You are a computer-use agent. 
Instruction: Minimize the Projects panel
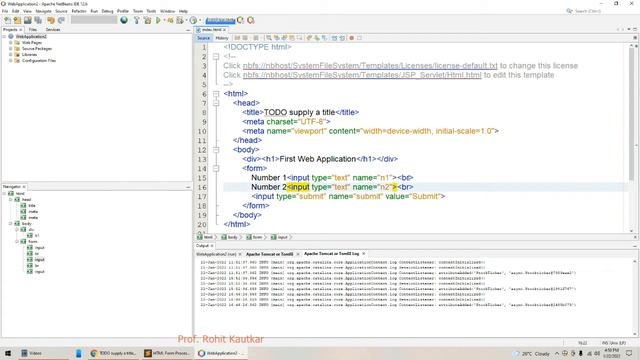coord(188,30)
